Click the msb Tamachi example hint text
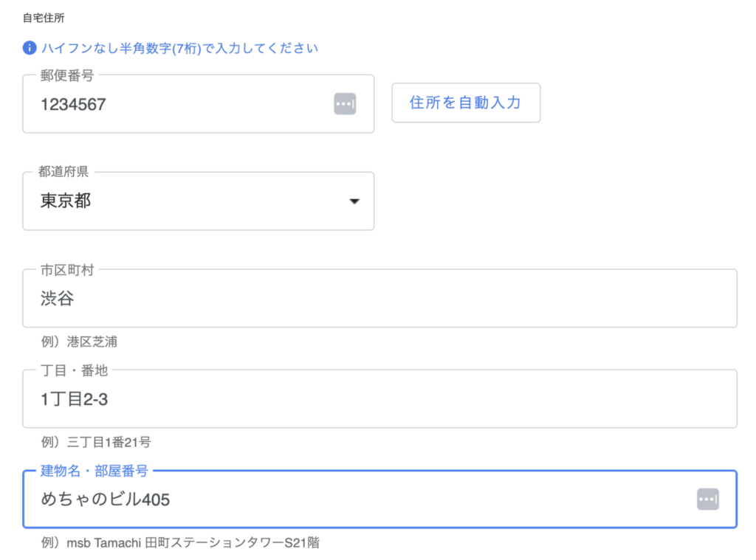756x560 pixels. coord(180,543)
